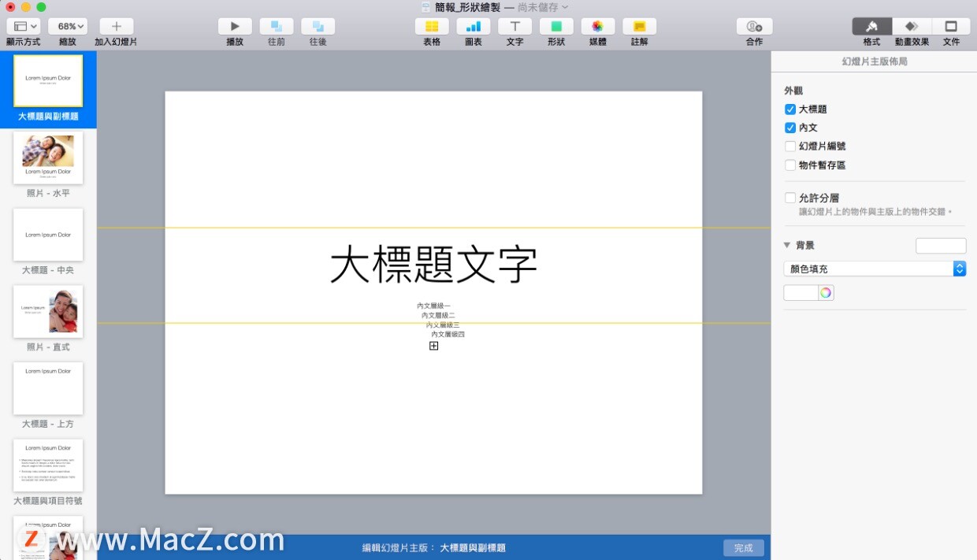Click the 完成 done button
Screen dimensions: 977x560
(x=743, y=548)
